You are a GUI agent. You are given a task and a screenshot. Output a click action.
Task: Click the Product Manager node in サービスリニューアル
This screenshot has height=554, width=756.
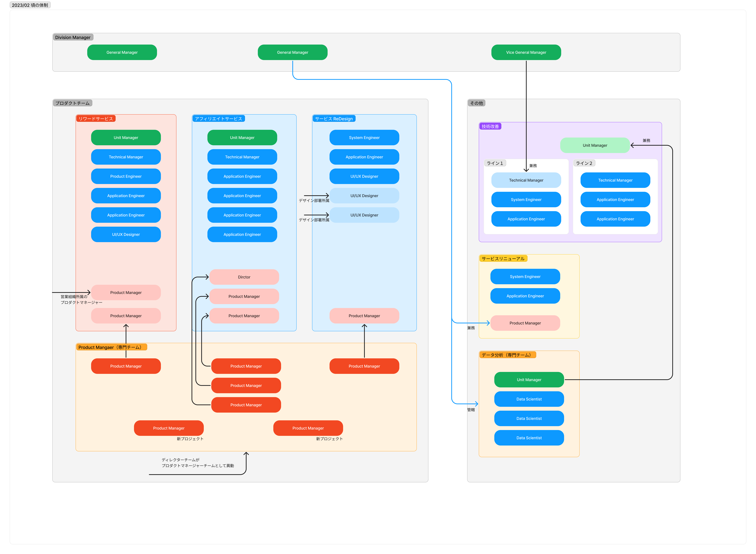click(525, 323)
